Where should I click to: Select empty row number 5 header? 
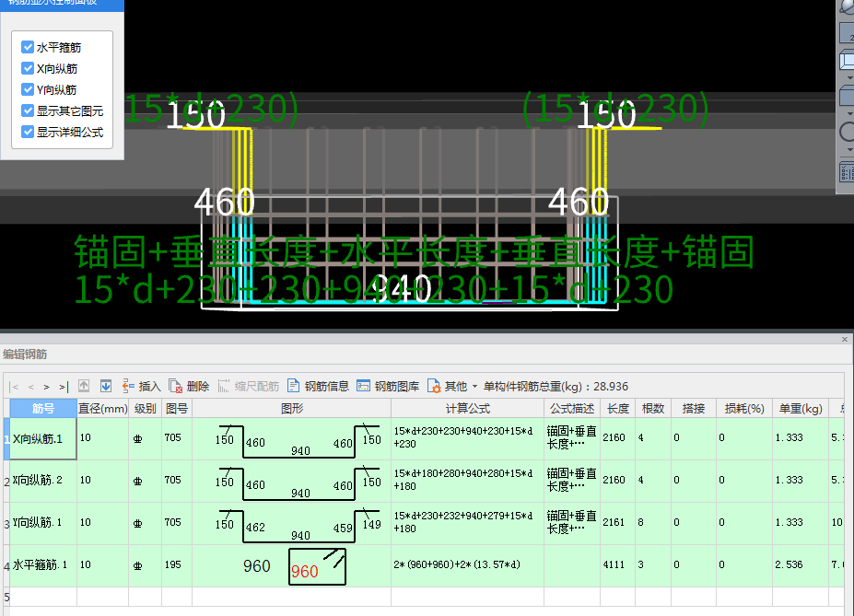[6, 597]
